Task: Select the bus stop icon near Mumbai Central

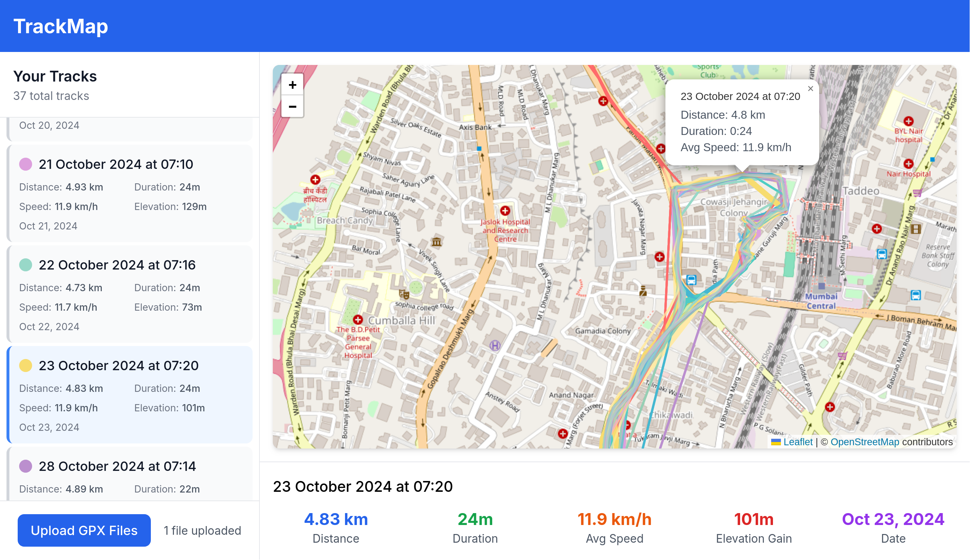Action: click(881, 255)
